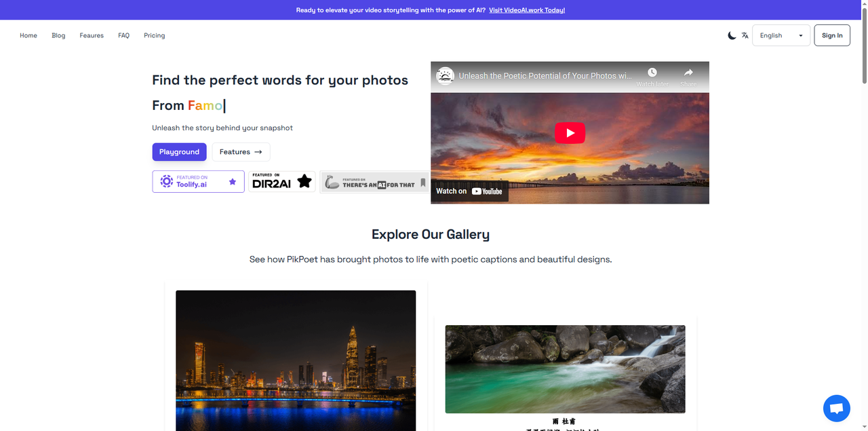Click the Features arrow button
Viewport: 868px width, 431px height.
pos(241,152)
